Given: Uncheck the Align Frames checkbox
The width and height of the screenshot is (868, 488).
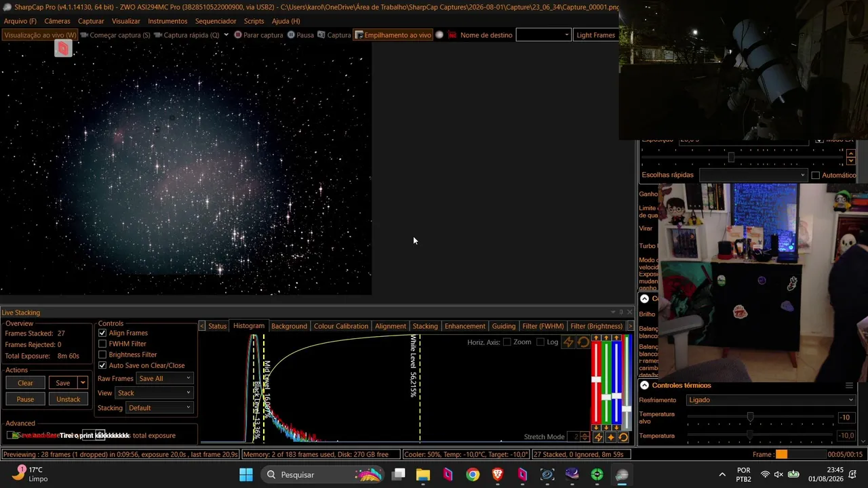Looking at the screenshot, I should pos(102,333).
